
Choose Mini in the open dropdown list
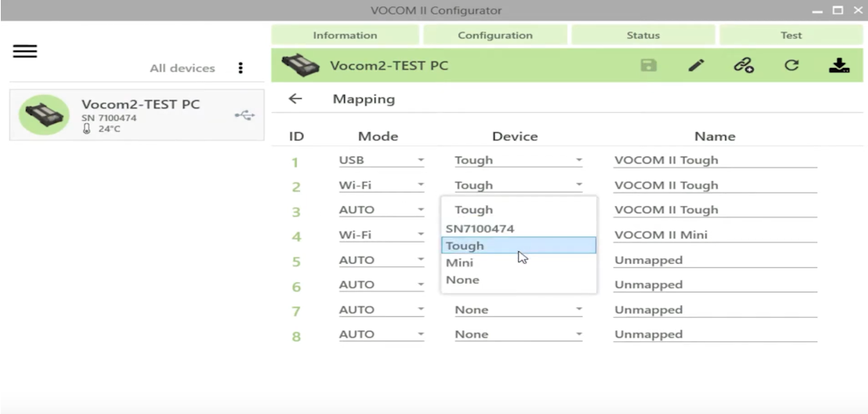point(519,263)
